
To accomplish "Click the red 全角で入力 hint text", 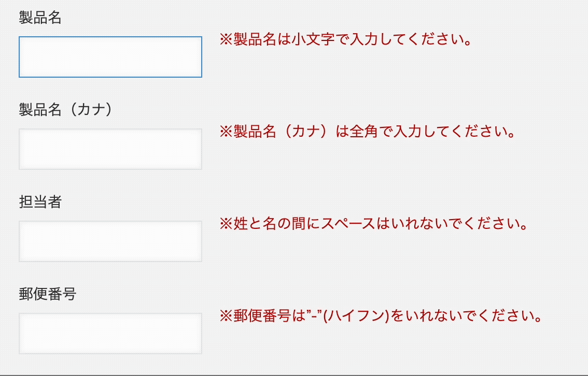I will 368,132.
